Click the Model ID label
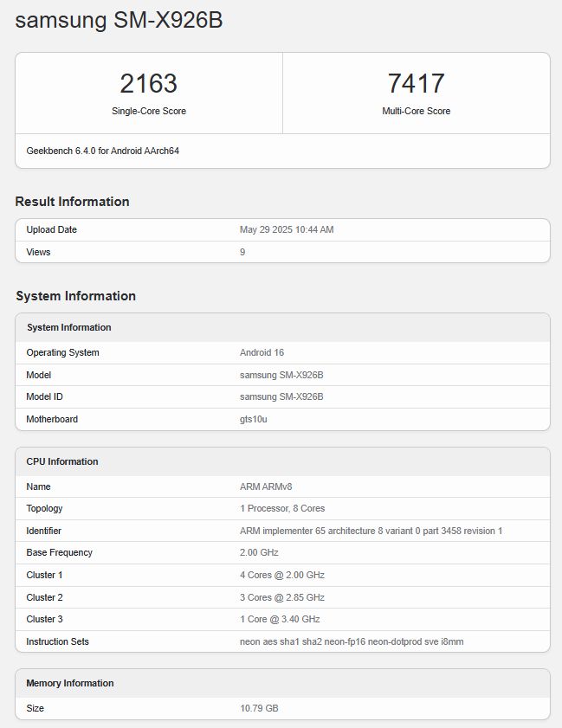This screenshot has height=728, width=562. pos(44,397)
